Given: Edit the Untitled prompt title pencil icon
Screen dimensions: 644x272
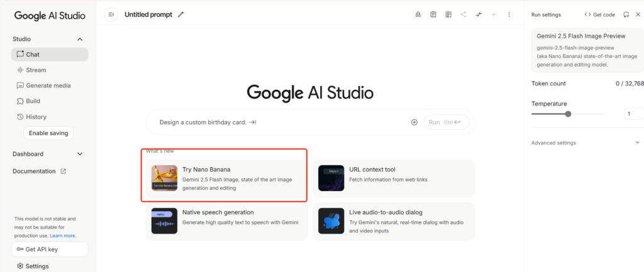Looking at the screenshot, I should point(180,14).
